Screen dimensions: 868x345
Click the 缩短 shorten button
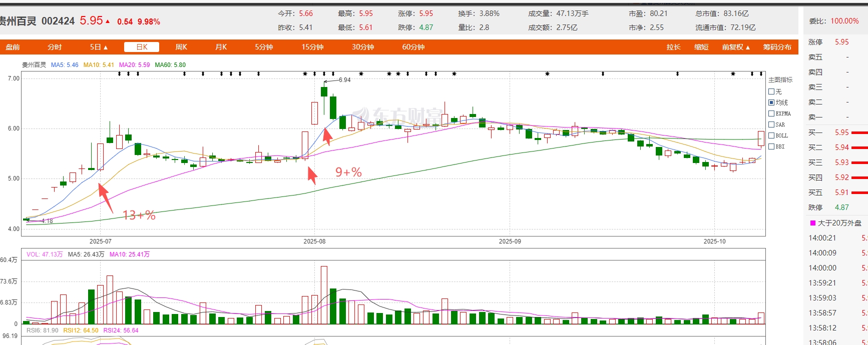pos(701,47)
